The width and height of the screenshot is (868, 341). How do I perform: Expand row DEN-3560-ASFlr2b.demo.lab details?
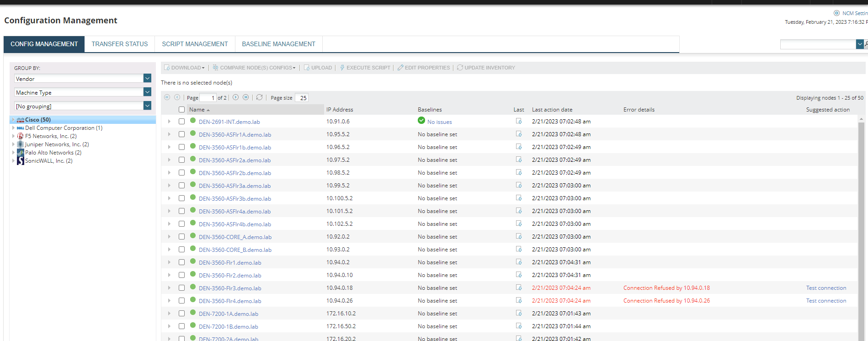point(169,173)
